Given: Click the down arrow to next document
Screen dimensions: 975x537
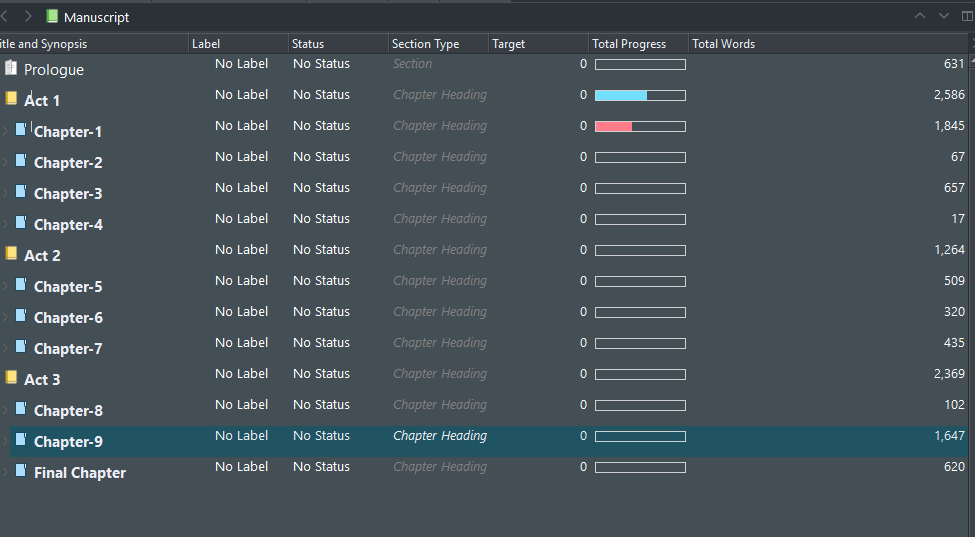Looking at the screenshot, I should pyautogui.click(x=943, y=16).
